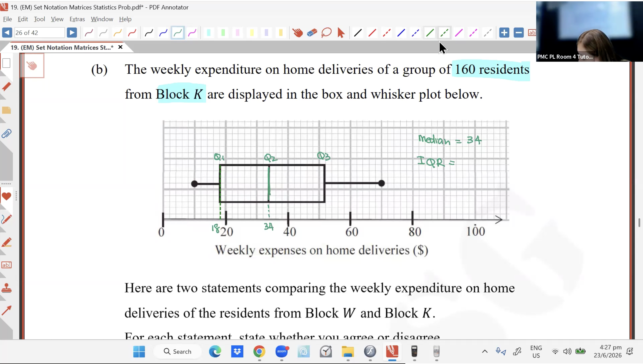Open the Help menu
This screenshot has width=643, height=364.
(x=125, y=19)
